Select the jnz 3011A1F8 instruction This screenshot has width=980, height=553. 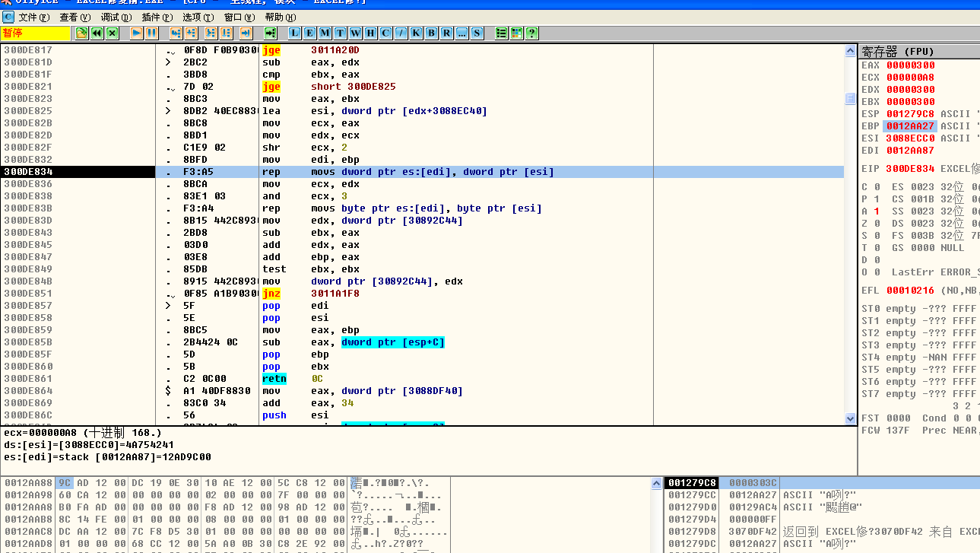point(311,294)
